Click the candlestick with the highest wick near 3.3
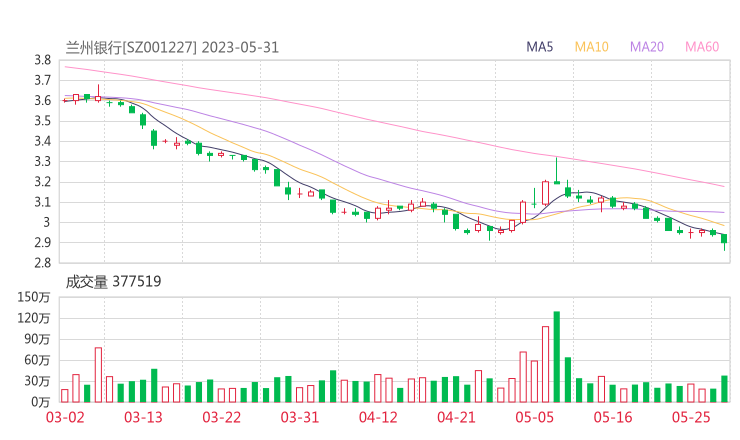Viewport: 740px width, 440px height. pyautogui.click(x=557, y=171)
